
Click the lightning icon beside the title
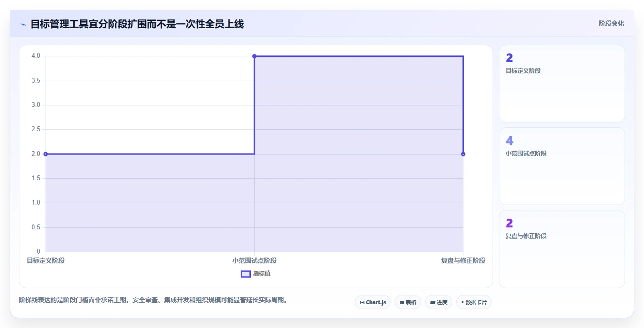23,24
